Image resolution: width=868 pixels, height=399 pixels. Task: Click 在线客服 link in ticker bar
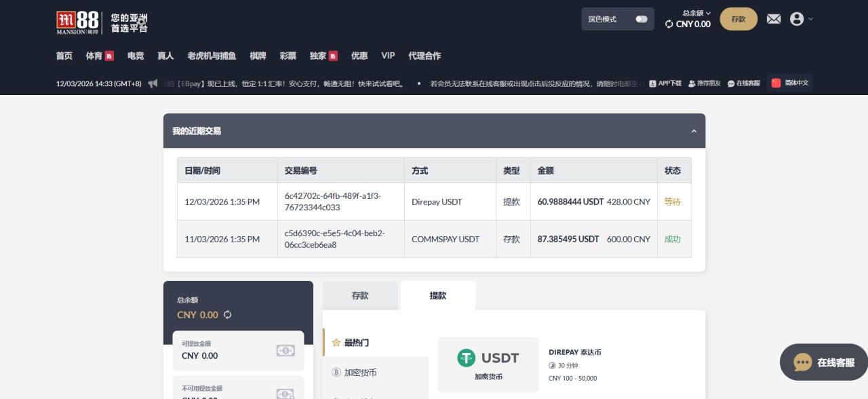pos(744,83)
